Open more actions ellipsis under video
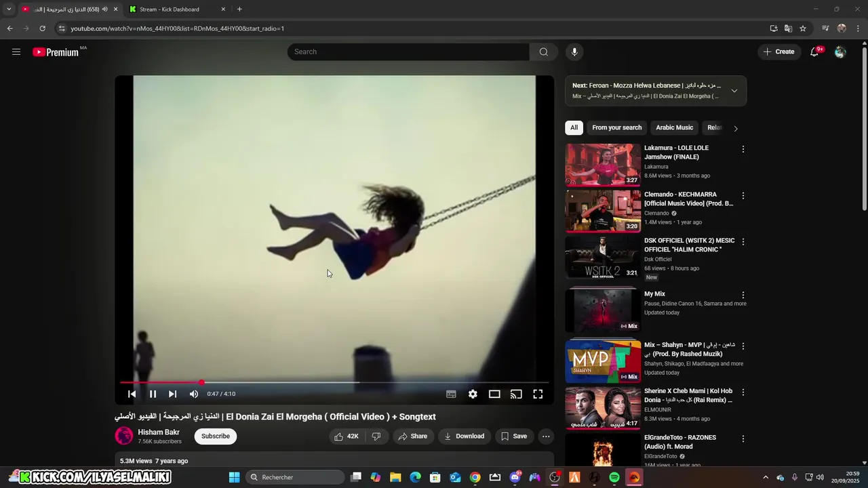This screenshot has width=868, height=488. pos(546,436)
